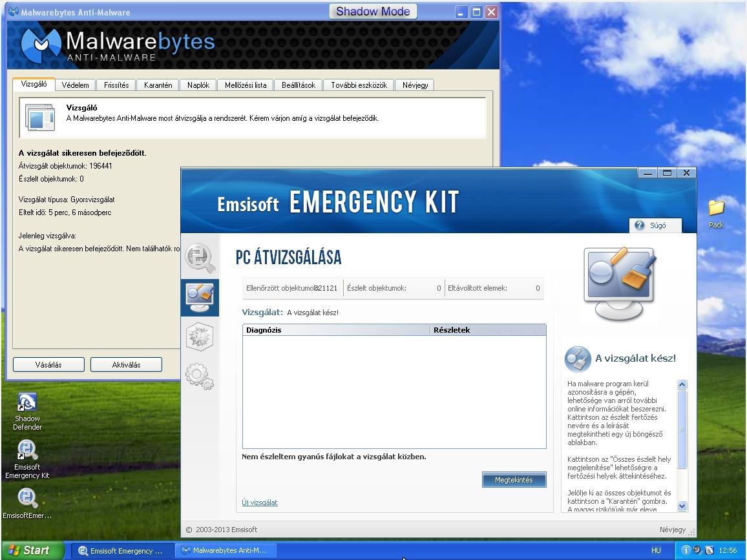
Task: Click the 'Eltávolított elemek' counter
Action: pos(494,288)
